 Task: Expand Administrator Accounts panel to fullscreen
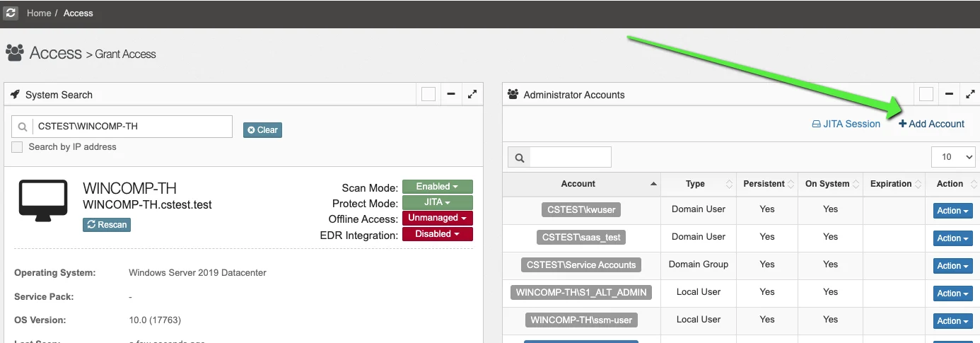click(971, 94)
